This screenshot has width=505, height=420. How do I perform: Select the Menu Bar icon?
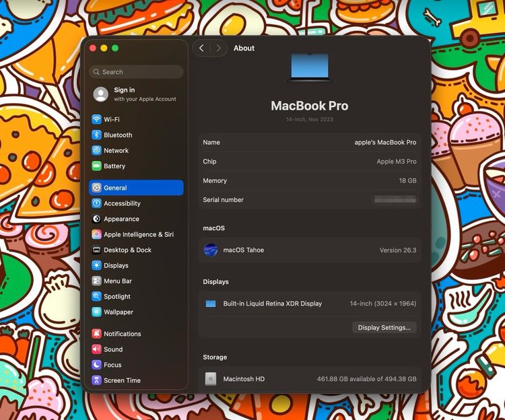(96, 281)
